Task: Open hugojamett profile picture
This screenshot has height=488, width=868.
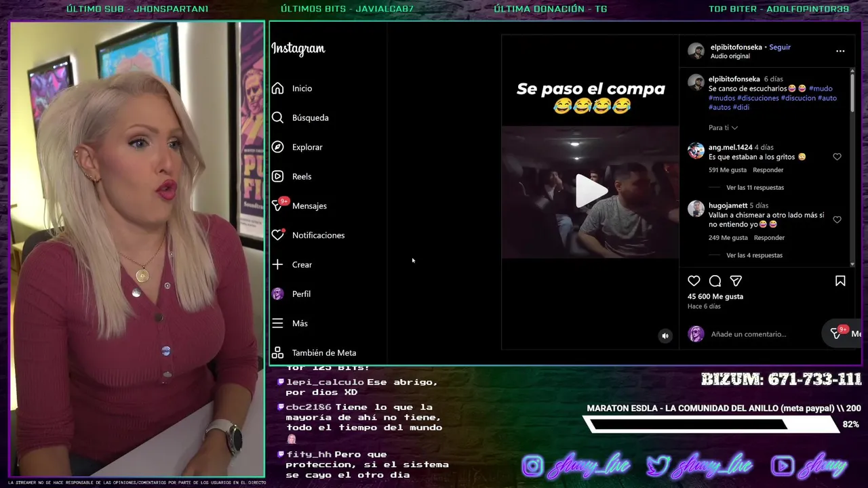Action: tap(696, 209)
